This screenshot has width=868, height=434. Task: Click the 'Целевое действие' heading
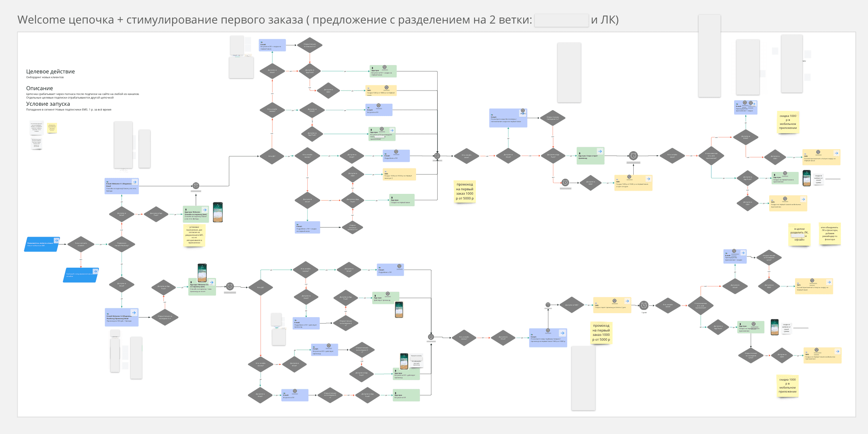click(51, 71)
